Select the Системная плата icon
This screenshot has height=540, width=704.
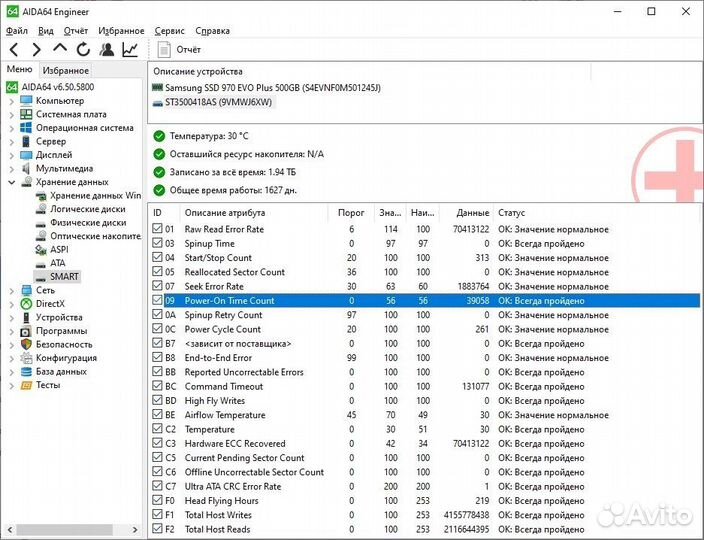pyautogui.click(x=26, y=114)
